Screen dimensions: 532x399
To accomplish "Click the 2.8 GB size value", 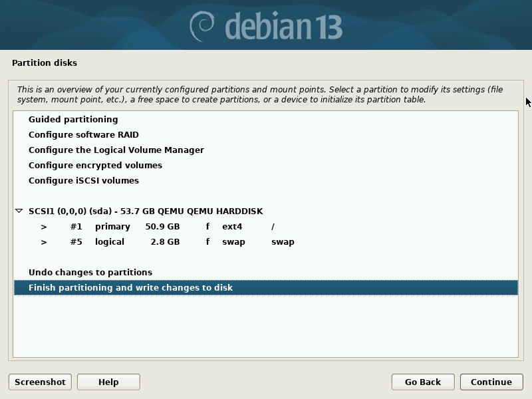I will [165, 241].
